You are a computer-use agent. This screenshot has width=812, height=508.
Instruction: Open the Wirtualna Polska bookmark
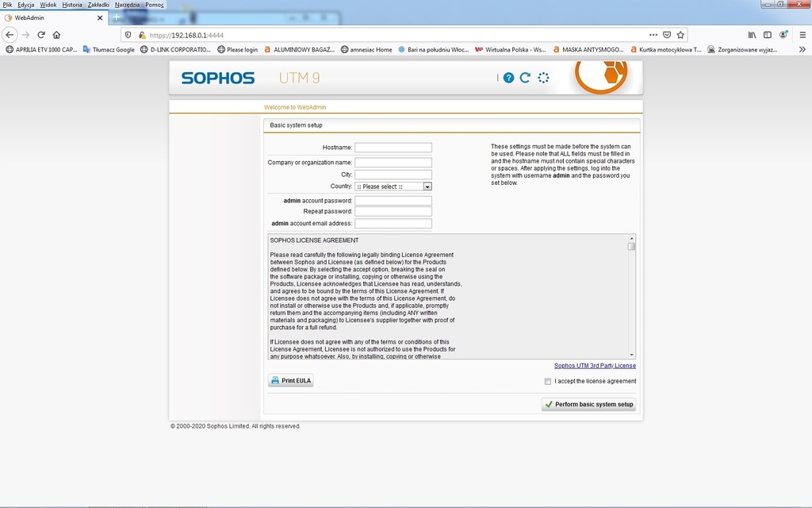510,50
